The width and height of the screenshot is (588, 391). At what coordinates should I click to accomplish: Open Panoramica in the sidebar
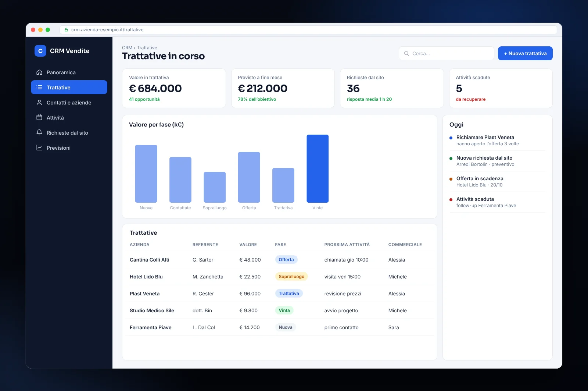69,72
